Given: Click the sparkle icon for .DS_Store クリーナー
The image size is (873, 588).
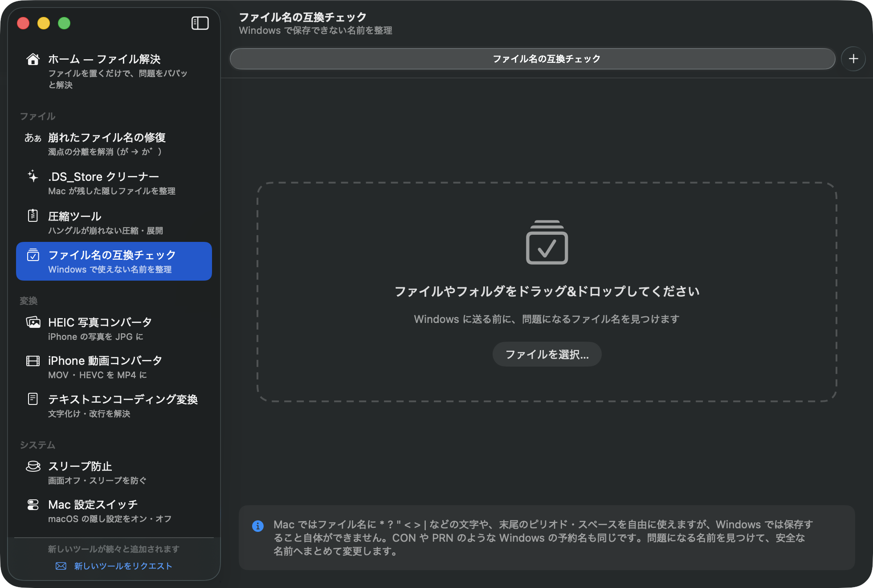Looking at the screenshot, I should pyautogui.click(x=33, y=176).
